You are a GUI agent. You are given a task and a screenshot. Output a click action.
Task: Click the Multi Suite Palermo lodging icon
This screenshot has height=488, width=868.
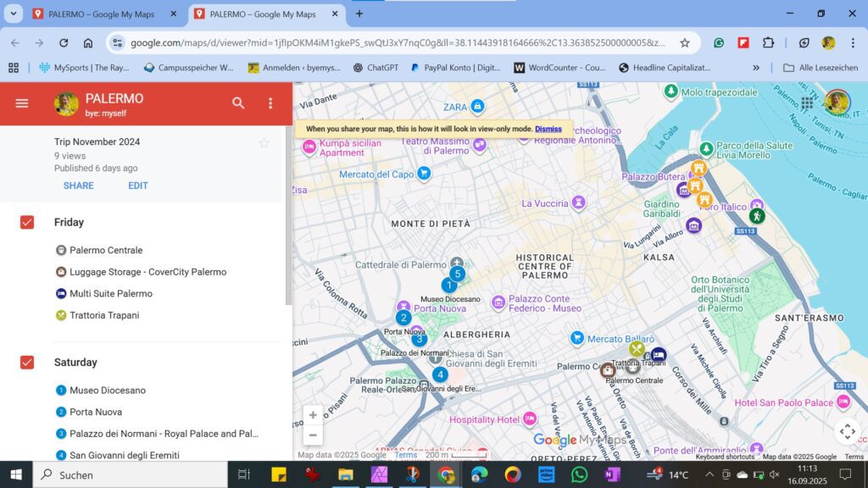tap(60, 293)
